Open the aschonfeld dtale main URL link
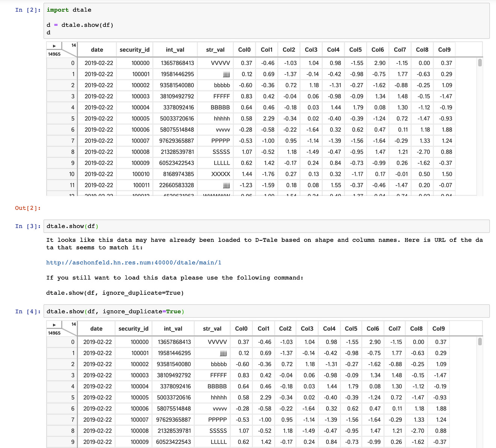The height and width of the screenshot is (448, 496). click(x=134, y=262)
